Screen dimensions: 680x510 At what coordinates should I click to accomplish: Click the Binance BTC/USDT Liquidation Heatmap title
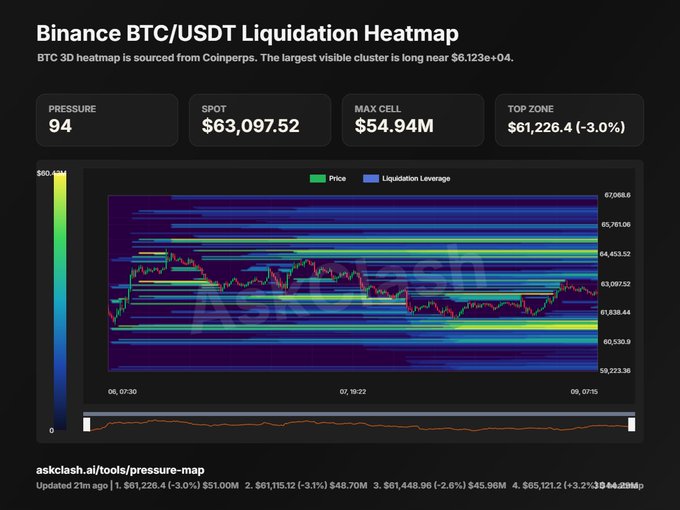click(x=247, y=33)
